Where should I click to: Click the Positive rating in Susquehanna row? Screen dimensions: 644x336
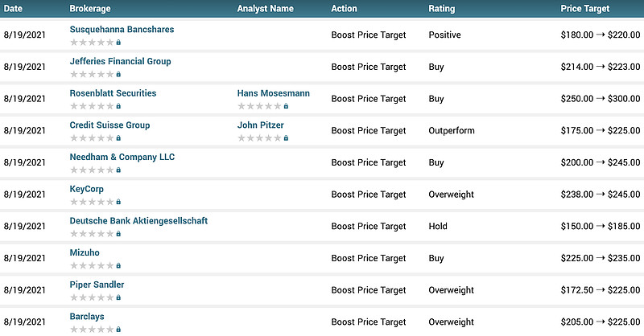pyautogui.click(x=445, y=35)
